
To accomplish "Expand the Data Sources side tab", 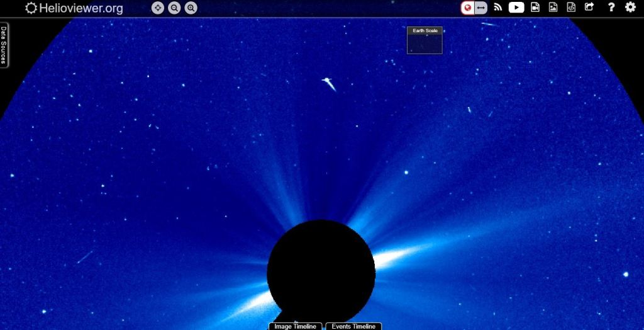I will (4, 45).
